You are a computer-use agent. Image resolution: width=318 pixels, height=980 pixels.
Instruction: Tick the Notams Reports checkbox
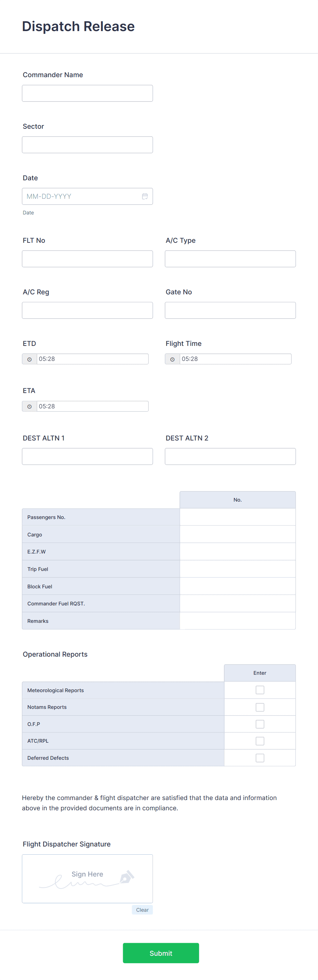(260, 707)
